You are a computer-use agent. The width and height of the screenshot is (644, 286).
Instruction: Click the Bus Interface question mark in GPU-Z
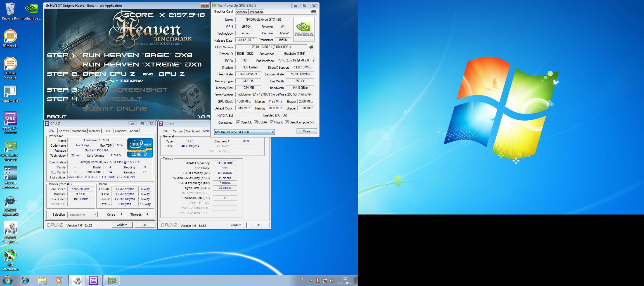(314, 60)
